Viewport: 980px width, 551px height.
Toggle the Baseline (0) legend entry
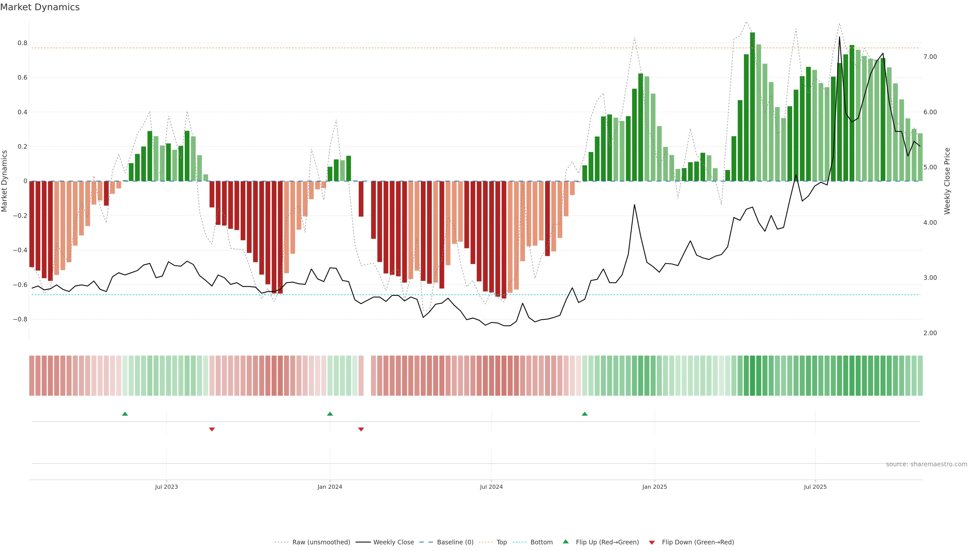coord(455,542)
